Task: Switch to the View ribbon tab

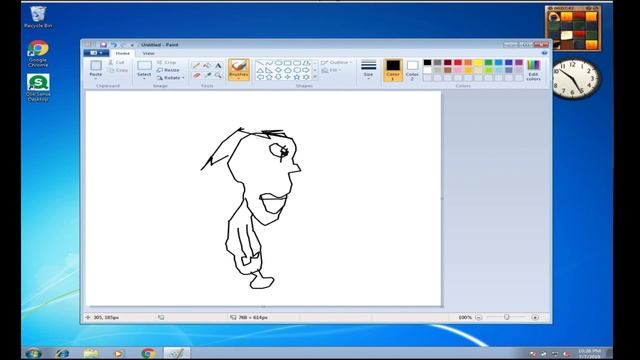Action: [149, 53]
